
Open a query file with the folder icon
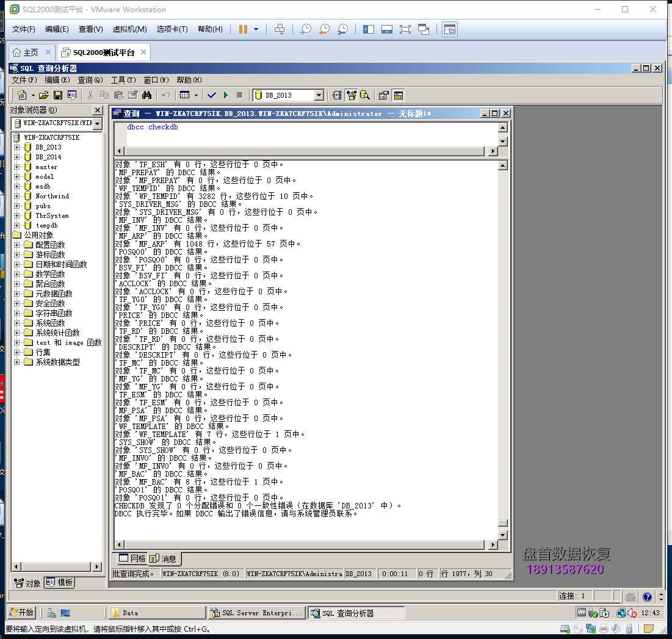44,95
